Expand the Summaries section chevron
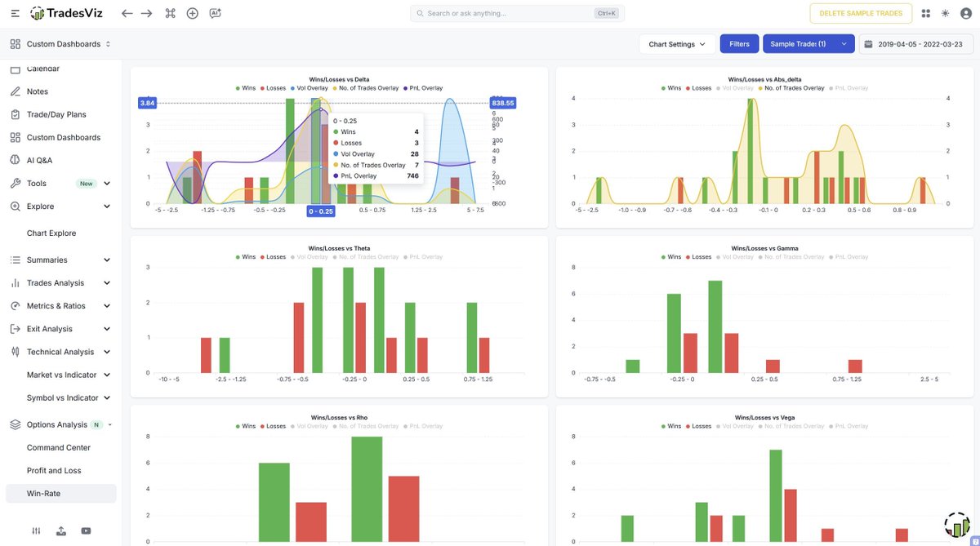The width and height of the screenshot is (980, 546). click(107, 260)
